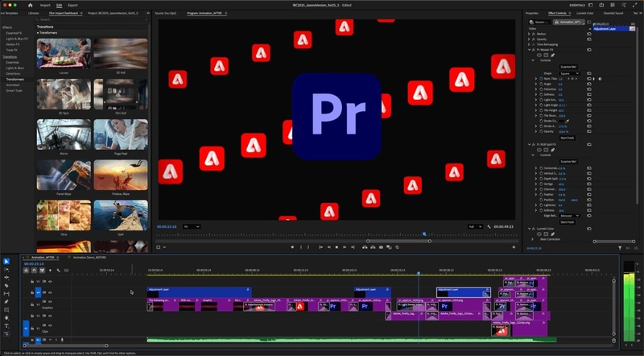Image resolution: width=644 pixels, height=356 pixels.
Task: Open the search magnifier in the top-right
Action: [623, 5]
